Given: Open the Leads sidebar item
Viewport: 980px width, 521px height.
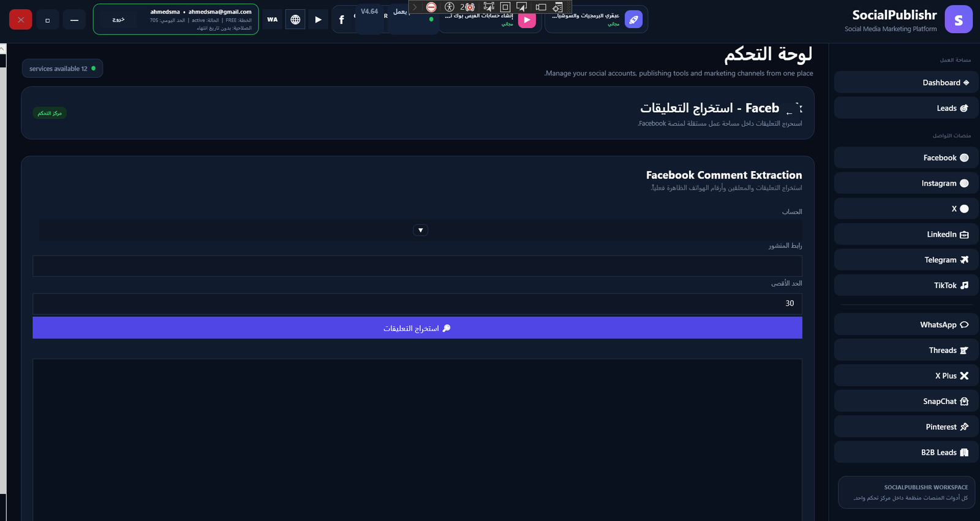Looking at the screenshot, I should (906, 108).
